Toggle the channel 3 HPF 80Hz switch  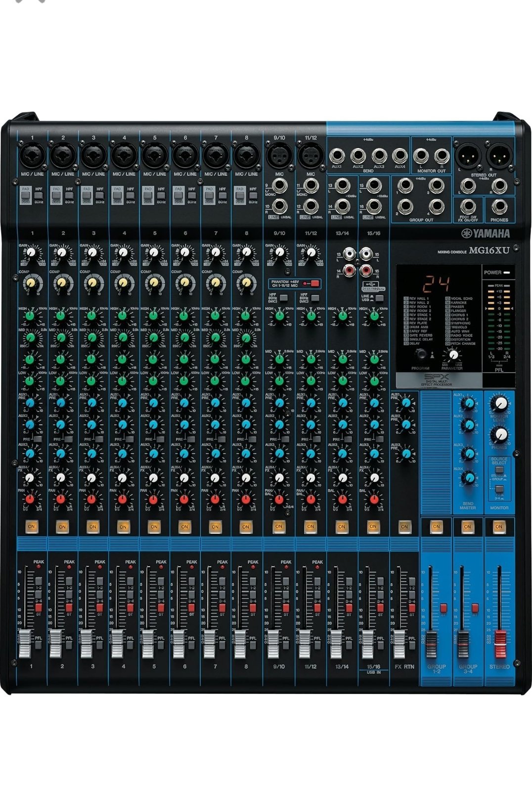(100, 196)
